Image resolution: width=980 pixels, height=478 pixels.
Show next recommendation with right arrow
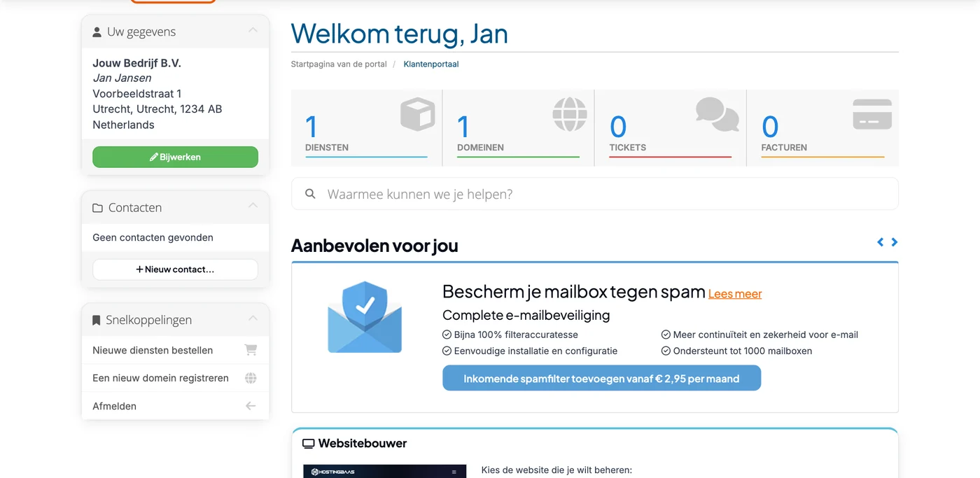pos(894,242)
